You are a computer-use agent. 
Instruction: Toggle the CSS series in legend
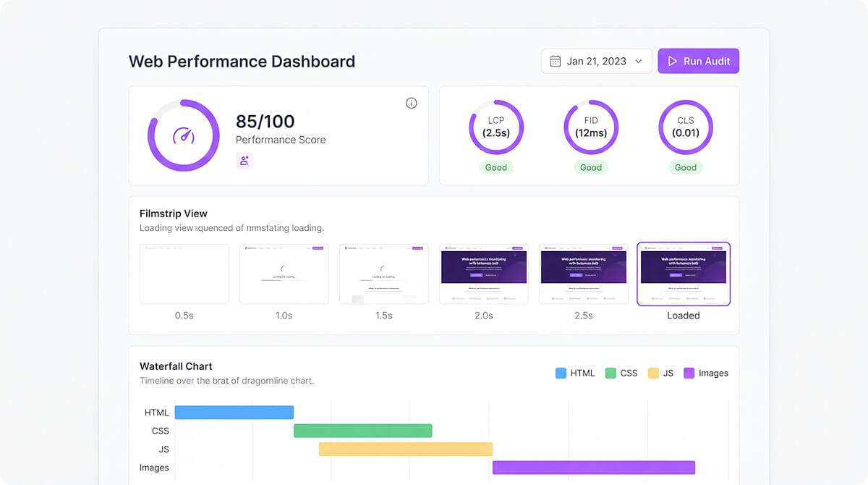tap(621, 374)
